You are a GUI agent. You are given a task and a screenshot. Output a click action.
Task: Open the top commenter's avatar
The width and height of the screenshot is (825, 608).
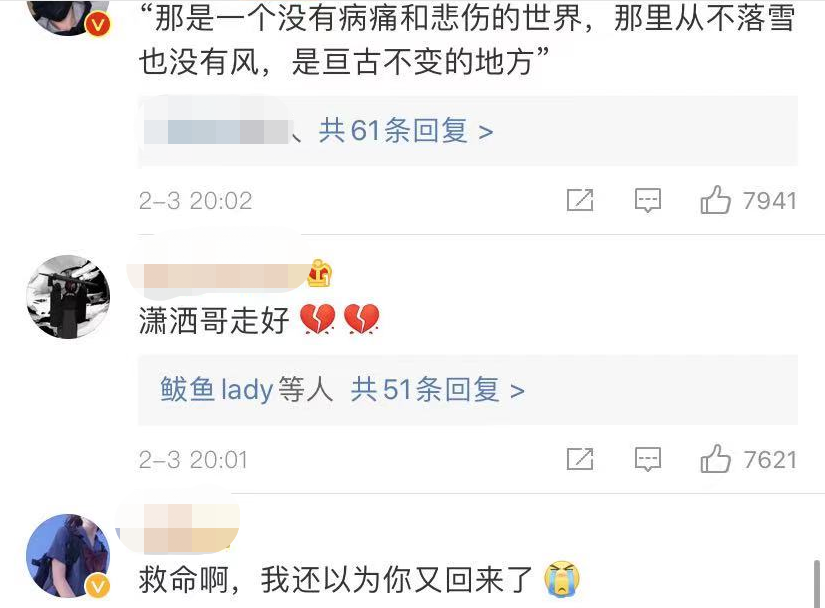[68, 17]
